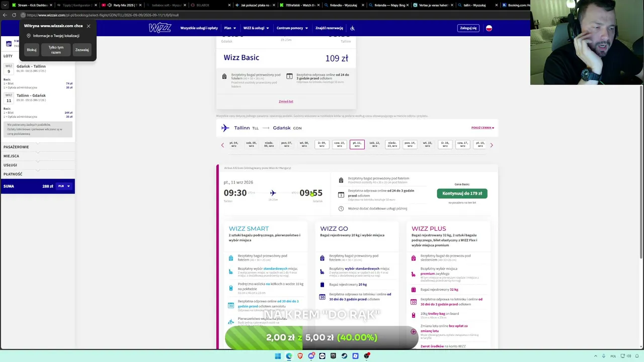Switch to Party Mix 2026 tab

tap(122, 5)
